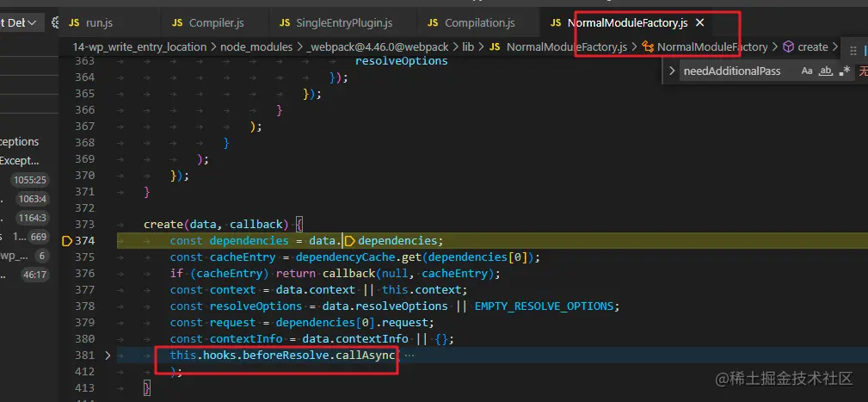Click data.contextInfo on line 380
The image size is (868, 402).
click(x=354, y=339)
